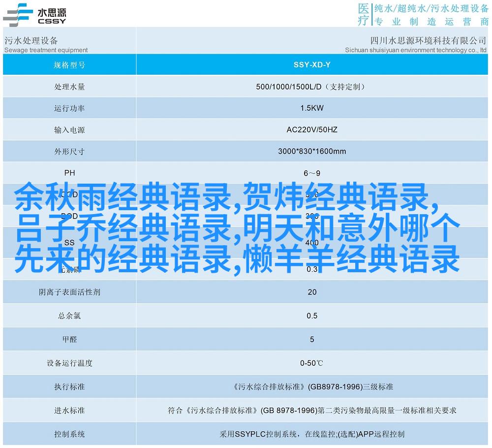Select the '0-50℃' temperature value
The width and height of the screenshot is (492, 448).
311,363
